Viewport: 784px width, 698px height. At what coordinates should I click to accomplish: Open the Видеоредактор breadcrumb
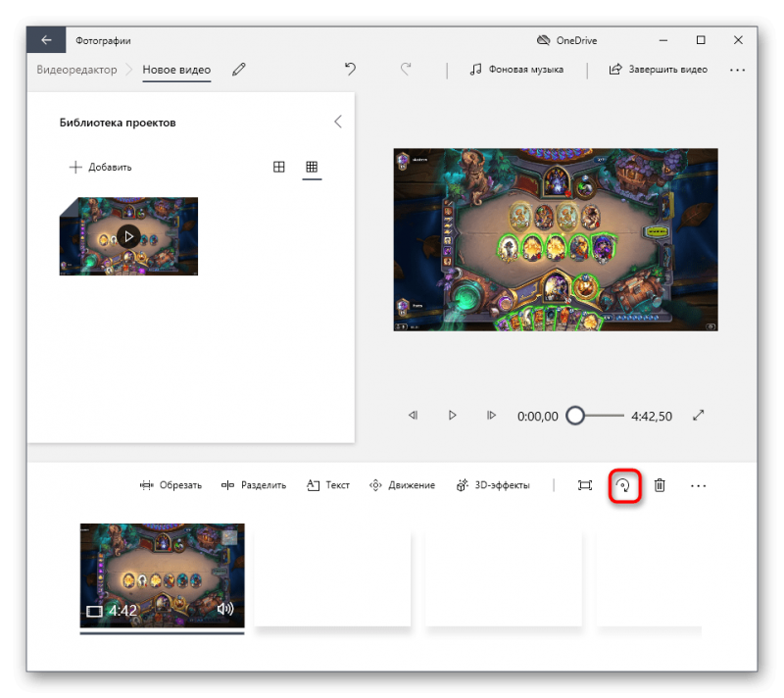click(76, 70)
